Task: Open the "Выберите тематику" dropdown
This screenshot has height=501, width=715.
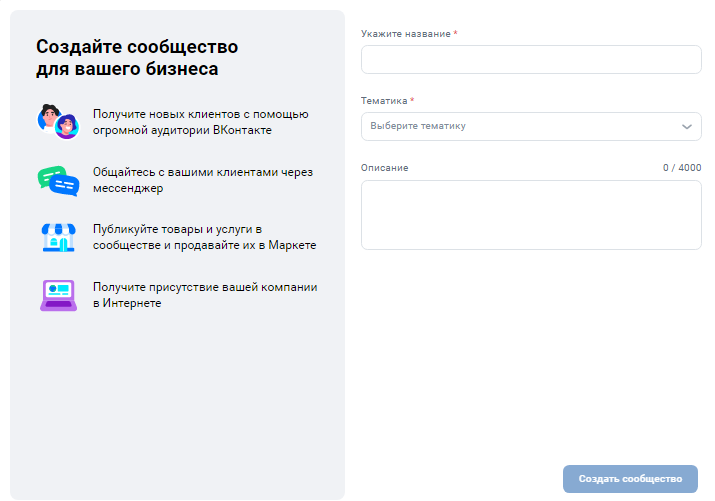Action: (x=520, y=127)
